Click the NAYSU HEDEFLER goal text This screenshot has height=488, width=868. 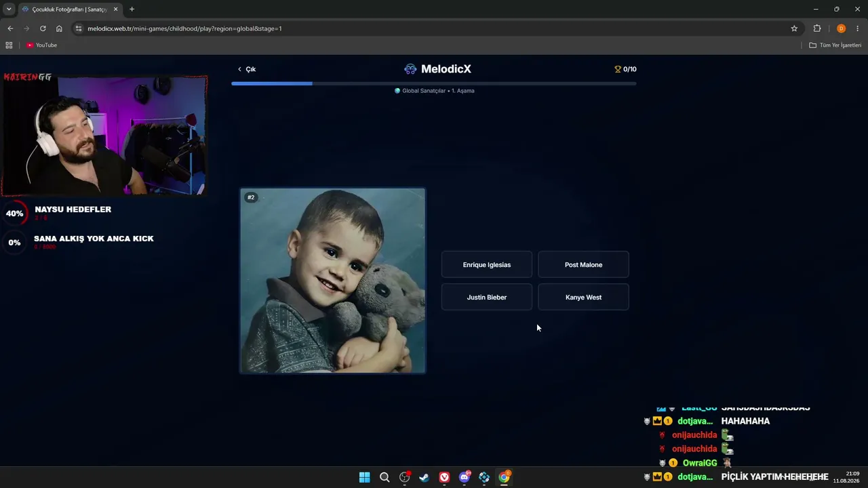click(x=73, y=209)
